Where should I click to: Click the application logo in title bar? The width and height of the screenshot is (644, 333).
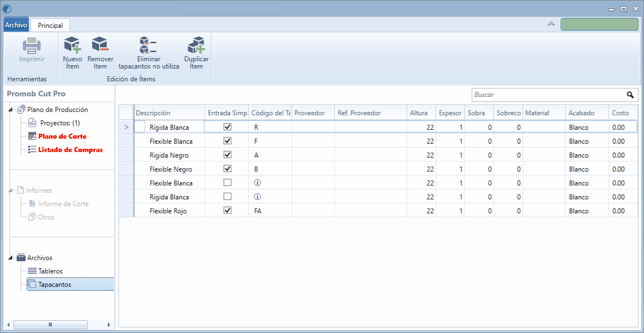pos(7,8)
